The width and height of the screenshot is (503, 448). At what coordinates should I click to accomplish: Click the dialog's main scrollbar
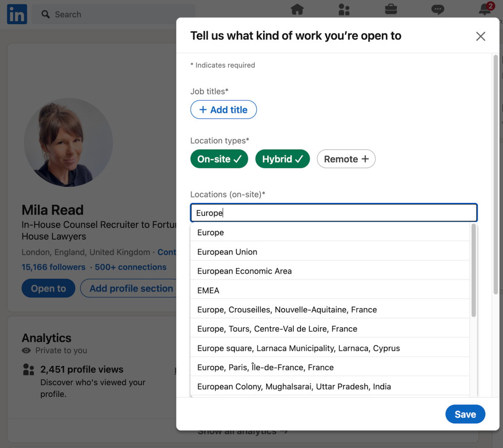pyautogui.click(x=496, y=175)
